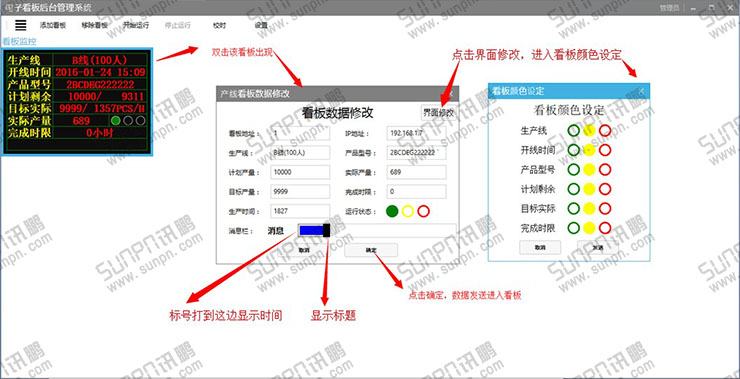The width and height of the screenshot is (740, 379).
Task: Choose red for 完成时限 color row
Action: [x=605, y=228]
